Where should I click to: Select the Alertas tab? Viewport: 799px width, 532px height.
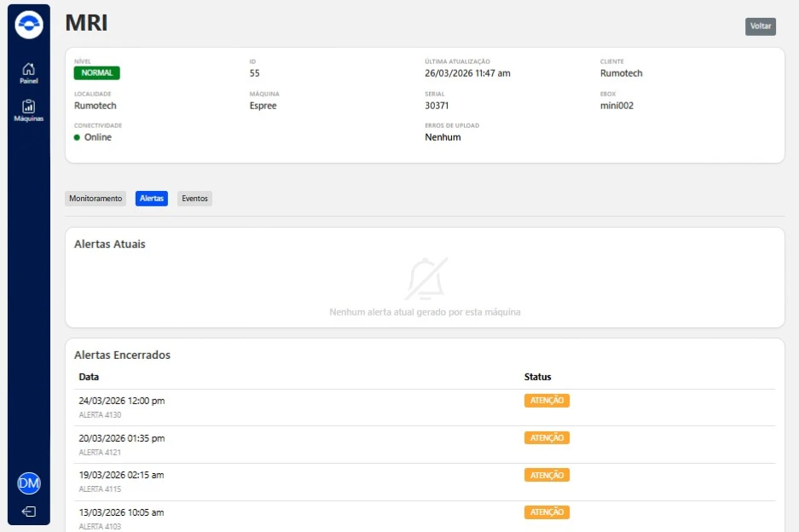point(152,199)
